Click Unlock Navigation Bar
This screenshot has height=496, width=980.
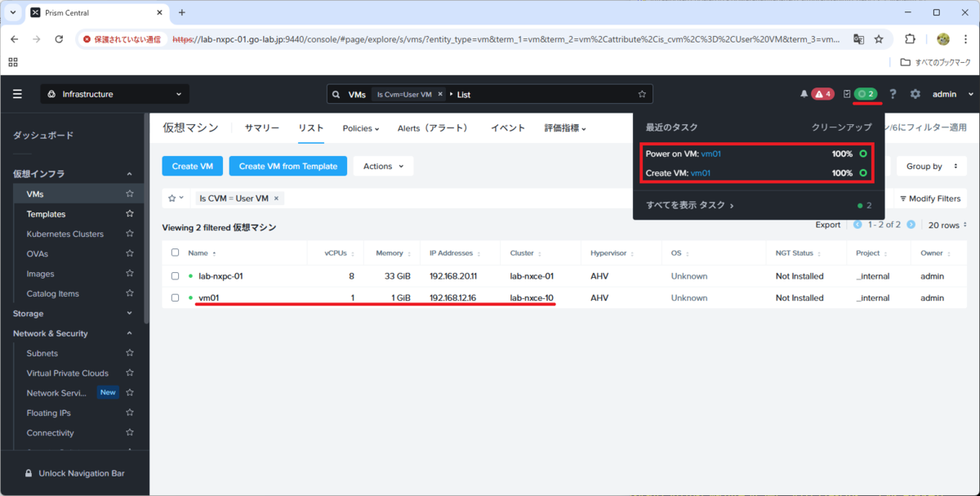[74, 473]
